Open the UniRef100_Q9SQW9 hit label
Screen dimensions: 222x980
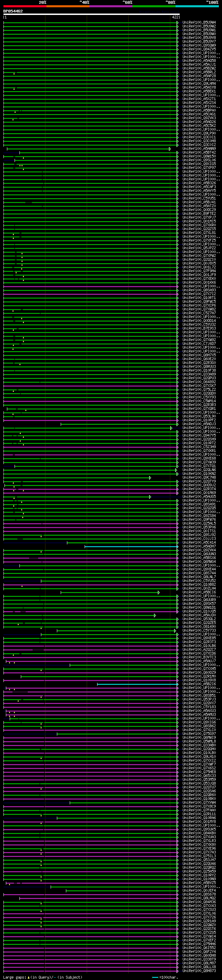click(199, 45)
